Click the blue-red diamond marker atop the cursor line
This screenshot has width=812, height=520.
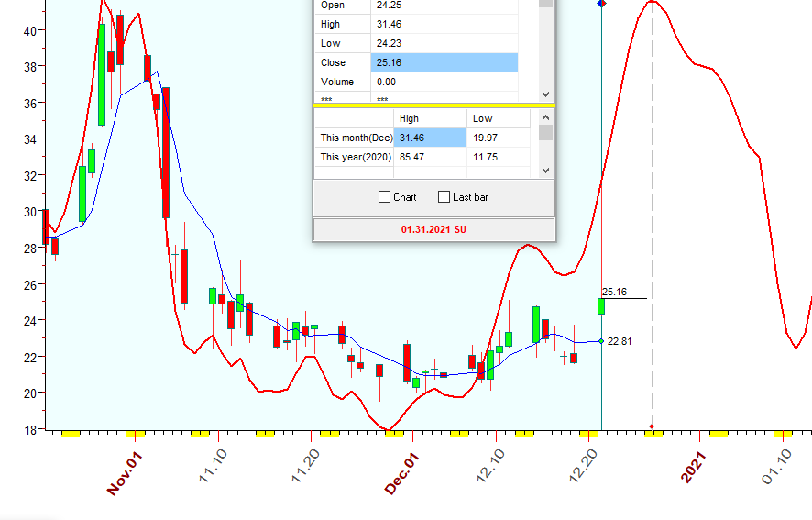tap(602, 3)
